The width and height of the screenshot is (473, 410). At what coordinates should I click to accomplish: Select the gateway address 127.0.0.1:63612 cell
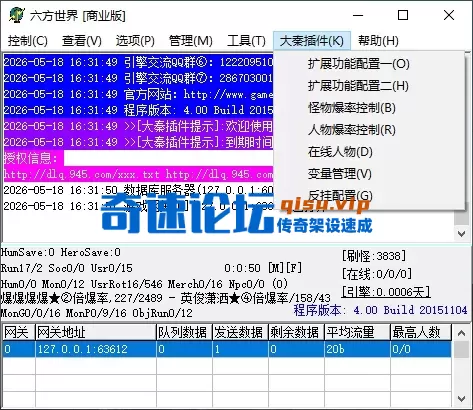96,349
